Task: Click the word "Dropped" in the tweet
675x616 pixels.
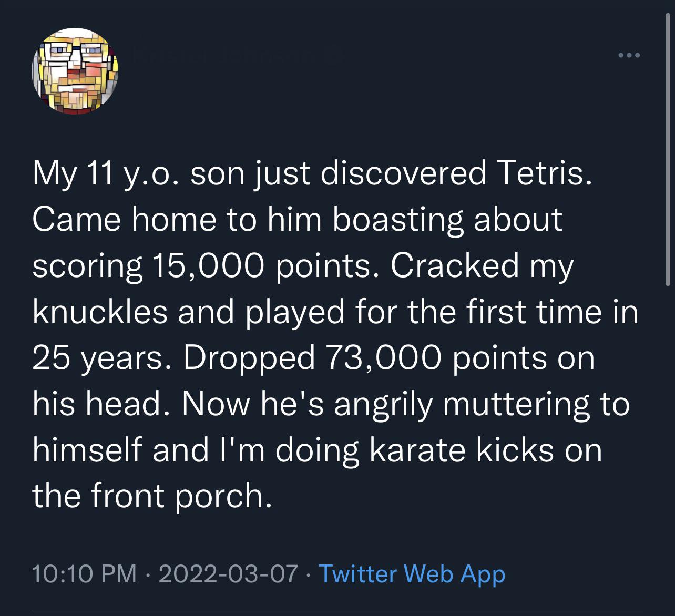Action: (x=249, y=358)
